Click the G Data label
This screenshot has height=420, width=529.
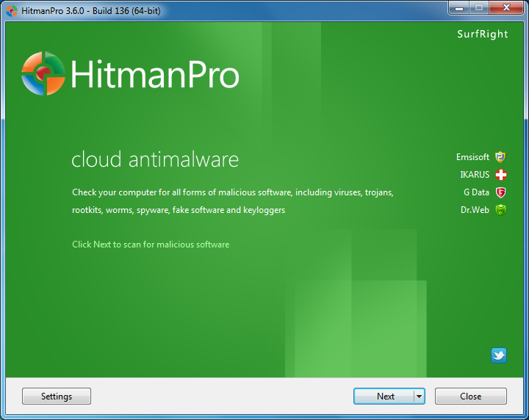click(x=476, y=192)
